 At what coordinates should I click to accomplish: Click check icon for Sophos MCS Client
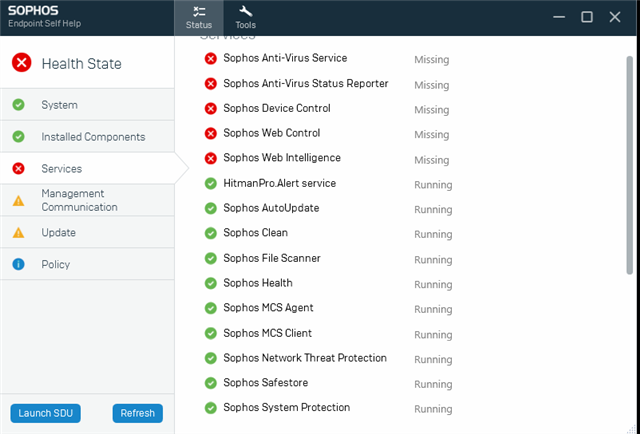click(211, 334)
